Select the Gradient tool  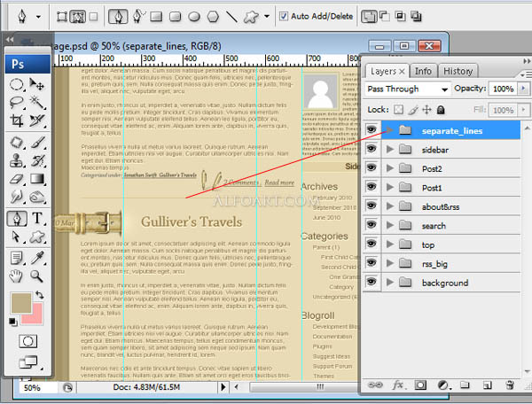click(x=37, y=179)
